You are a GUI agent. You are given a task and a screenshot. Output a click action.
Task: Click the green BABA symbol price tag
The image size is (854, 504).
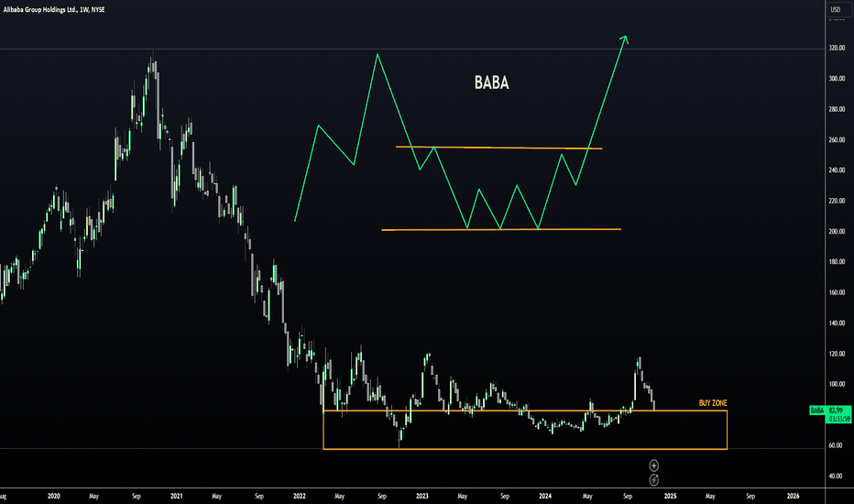(817, 411)
